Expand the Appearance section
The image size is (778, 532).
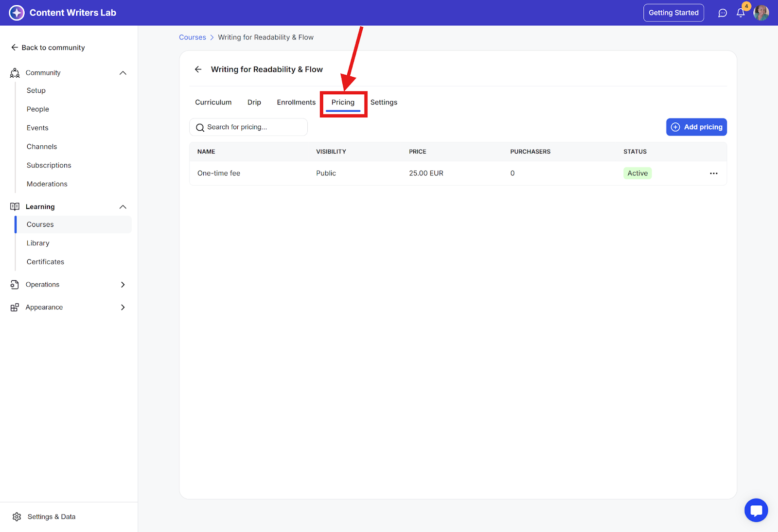pos(123,308)
